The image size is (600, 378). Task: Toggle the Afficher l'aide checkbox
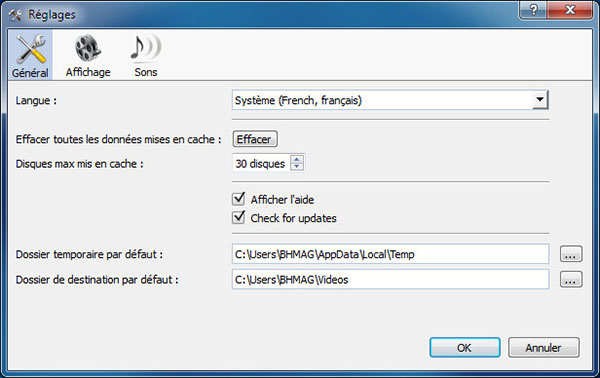pyautogui.click(x=238, y=199)
